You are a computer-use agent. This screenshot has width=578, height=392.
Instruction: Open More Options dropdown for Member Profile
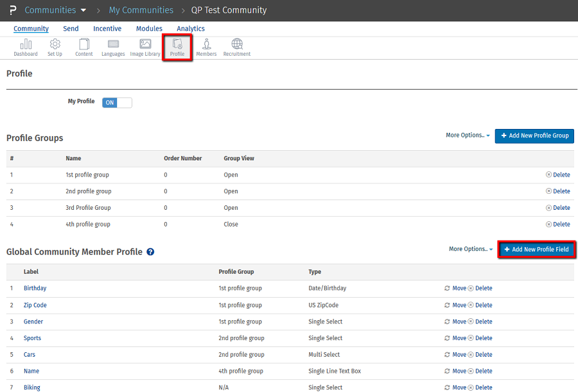pos(471,249)
